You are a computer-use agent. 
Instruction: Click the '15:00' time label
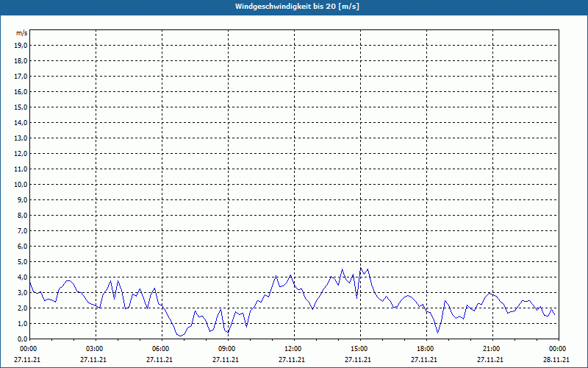point(360,349)
